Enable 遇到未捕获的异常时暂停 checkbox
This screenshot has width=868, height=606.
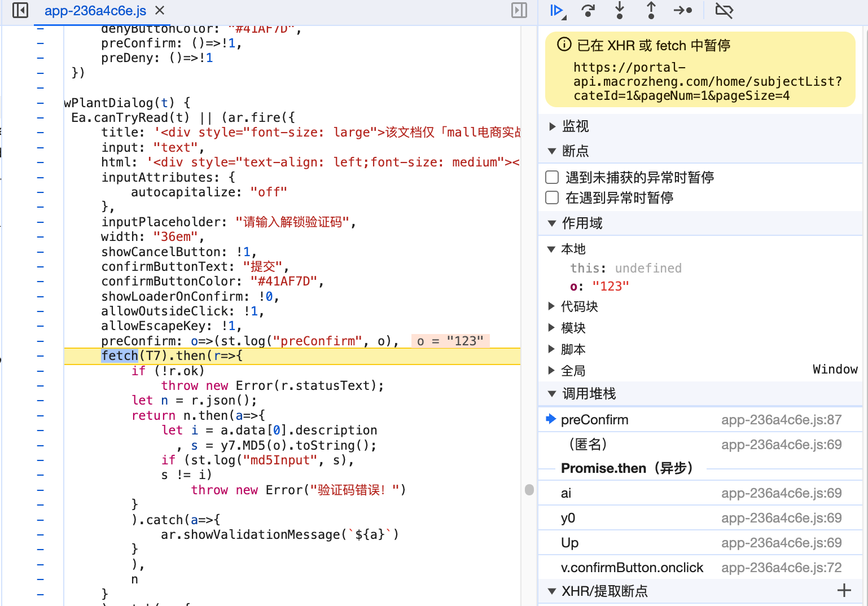(x=552, y=178)
